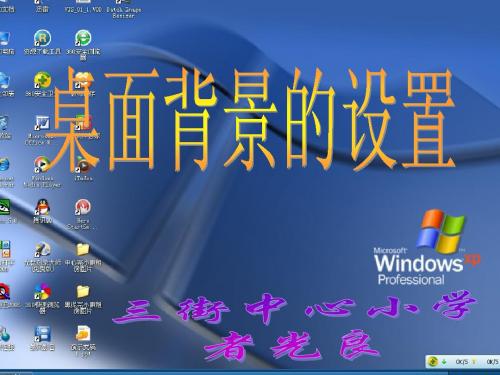Viewport: 500px width, 375px height.
Task: Open the 360 Safe Browser shortcut
Action: coord(83,38)
